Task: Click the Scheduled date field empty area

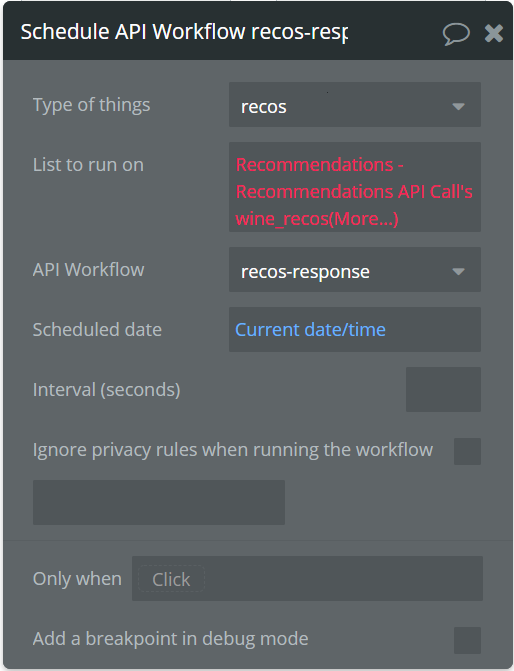Action: (432, 330)
